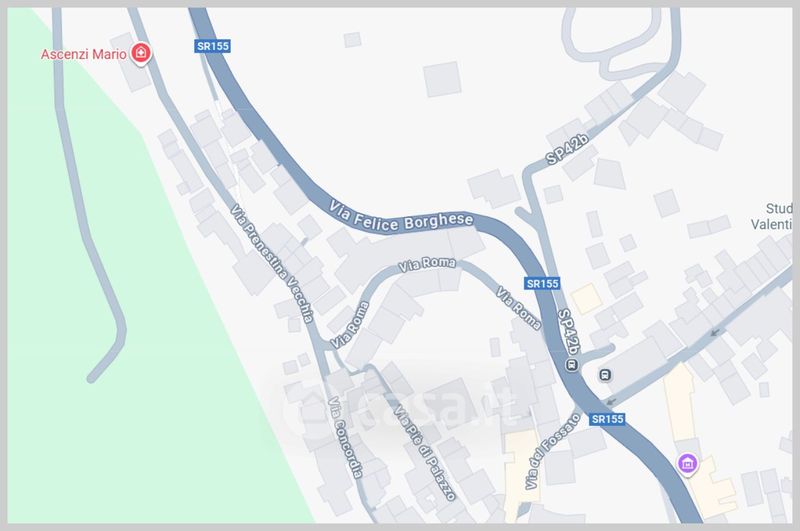The height and width of the screenshot is (531, 800).
Task: Select the lower SP42b vertical road label
Action: [x=569, y=332]
